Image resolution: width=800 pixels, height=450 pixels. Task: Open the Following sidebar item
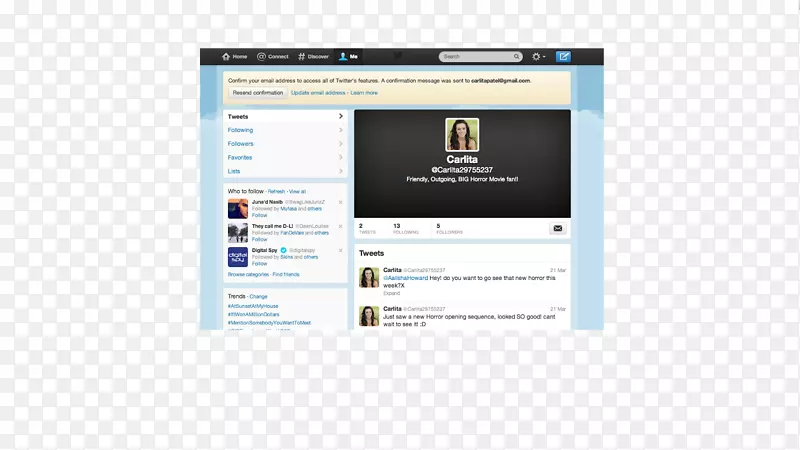pyautogui.click(x=285, y=130)
